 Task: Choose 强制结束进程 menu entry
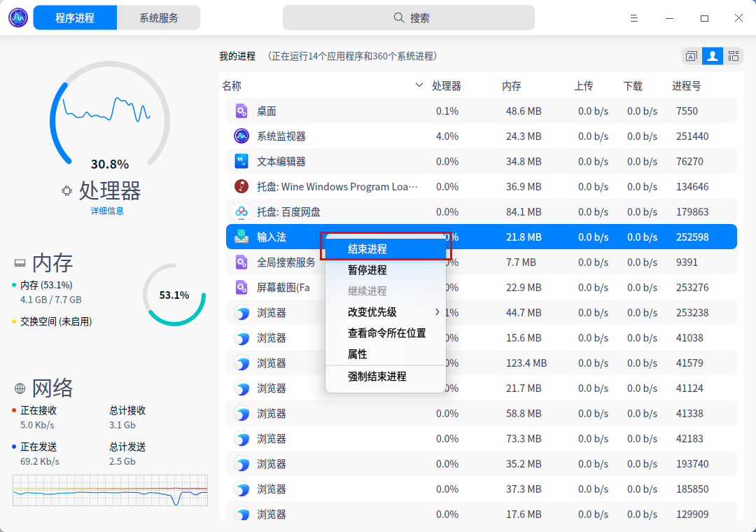(385, 376)
